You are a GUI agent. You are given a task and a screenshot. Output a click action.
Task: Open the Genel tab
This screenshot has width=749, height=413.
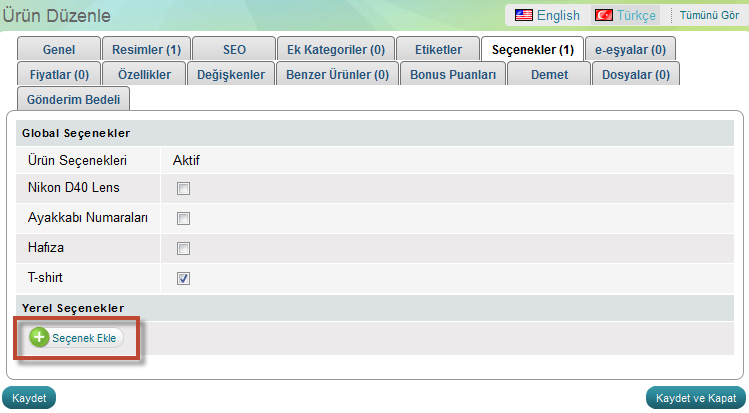point(59,49)
